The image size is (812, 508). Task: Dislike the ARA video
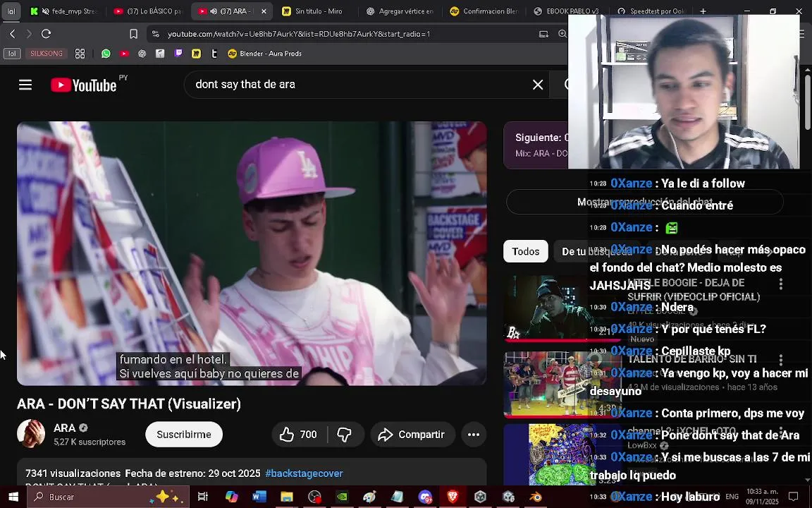pos(345,435)
